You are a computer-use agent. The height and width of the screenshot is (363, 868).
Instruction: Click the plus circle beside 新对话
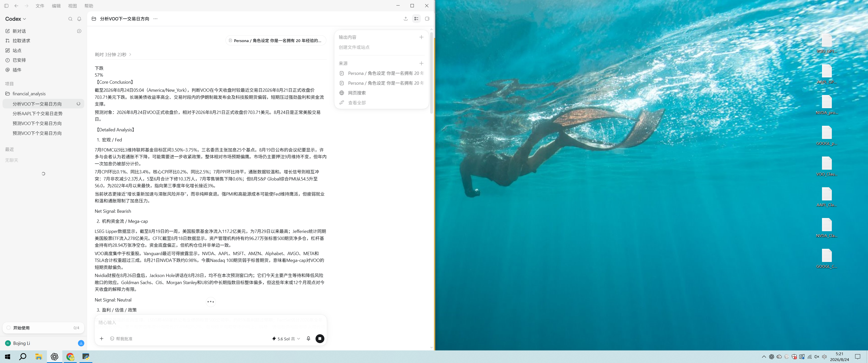coord(79,31)
